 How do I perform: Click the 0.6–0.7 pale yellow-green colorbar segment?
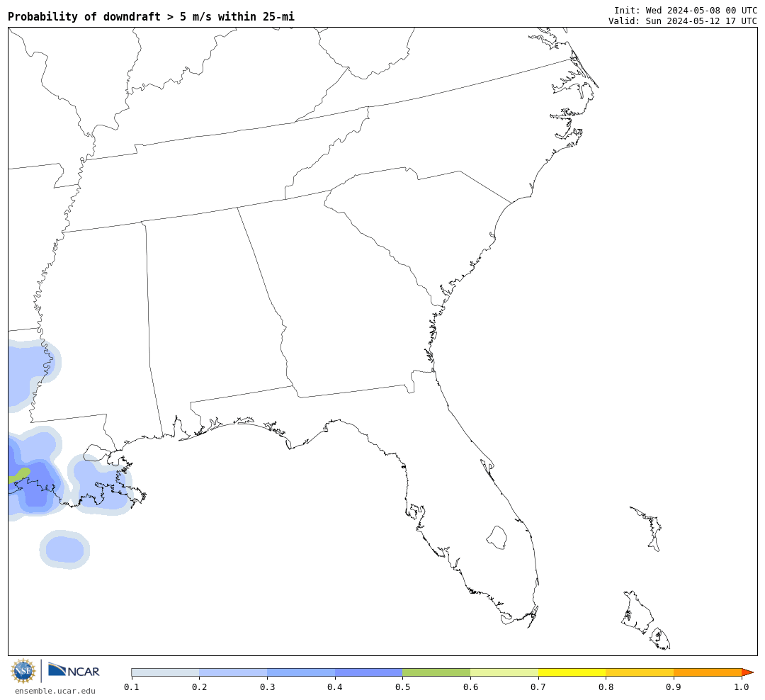504,672
